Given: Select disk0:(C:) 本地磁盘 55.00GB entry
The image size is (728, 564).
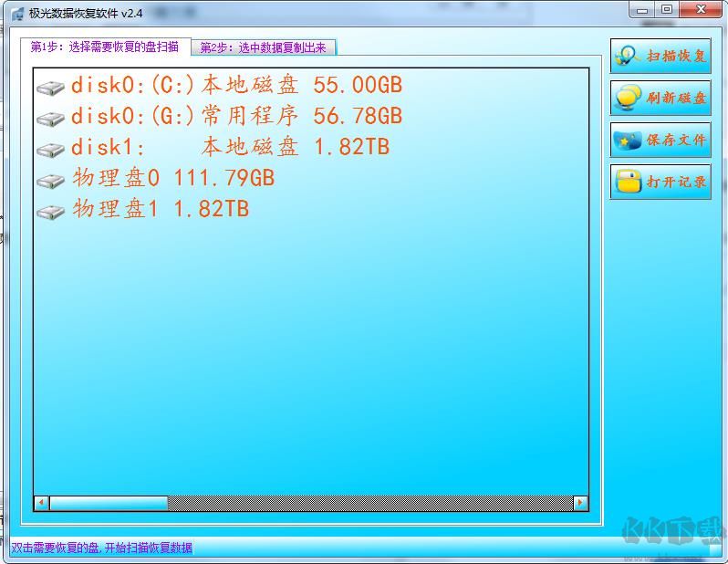Looking at the screenshot, I should 236,87.
